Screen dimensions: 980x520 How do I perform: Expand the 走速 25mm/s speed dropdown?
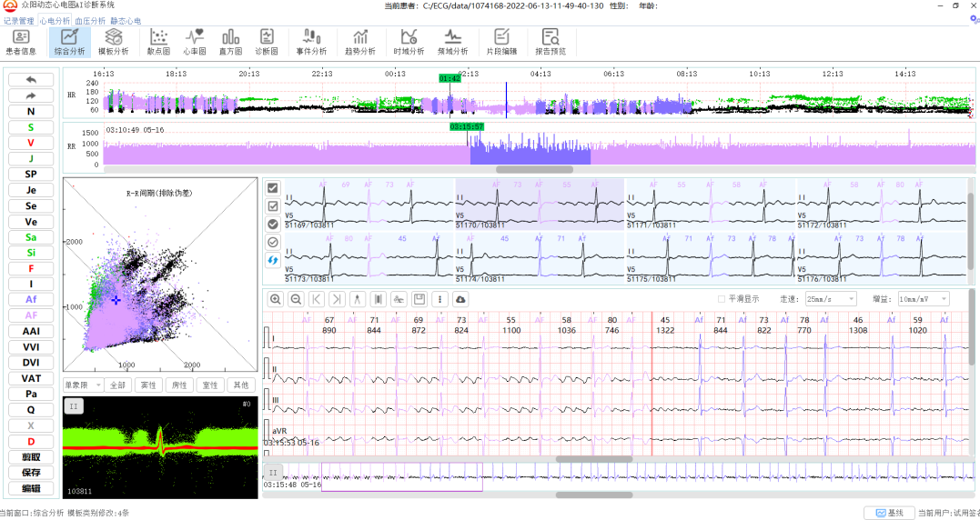pyautogui.click(x=830, y=299)
